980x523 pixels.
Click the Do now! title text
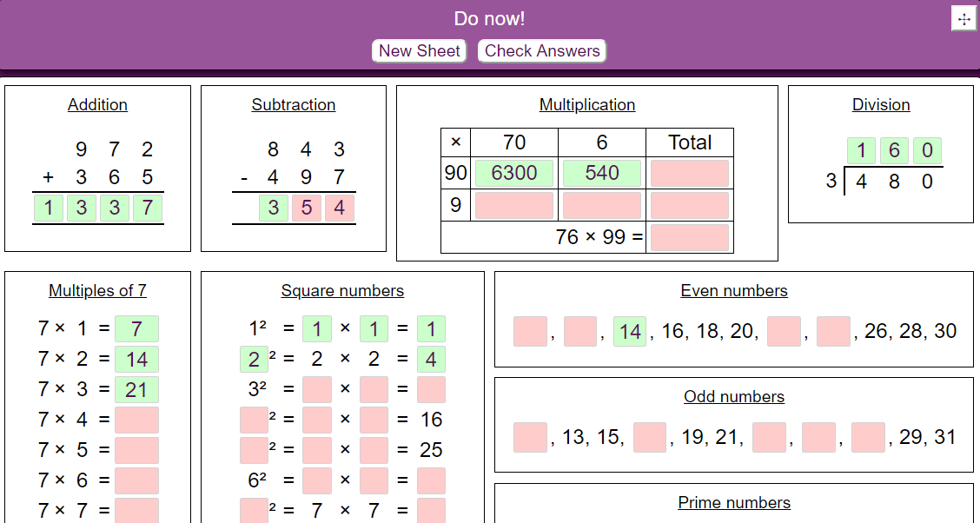pos(489,19)
